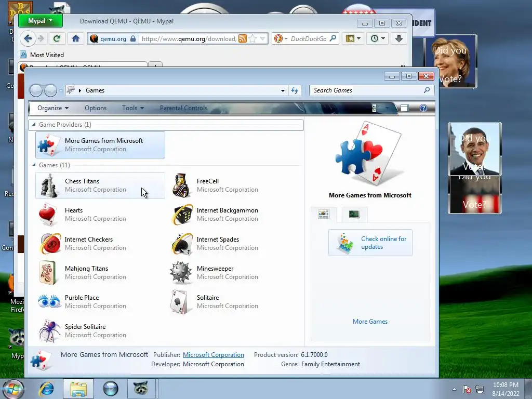Select Internet Backgammon dice icon
The height and width of the screenshot is (399, 532).
point(181,215)
